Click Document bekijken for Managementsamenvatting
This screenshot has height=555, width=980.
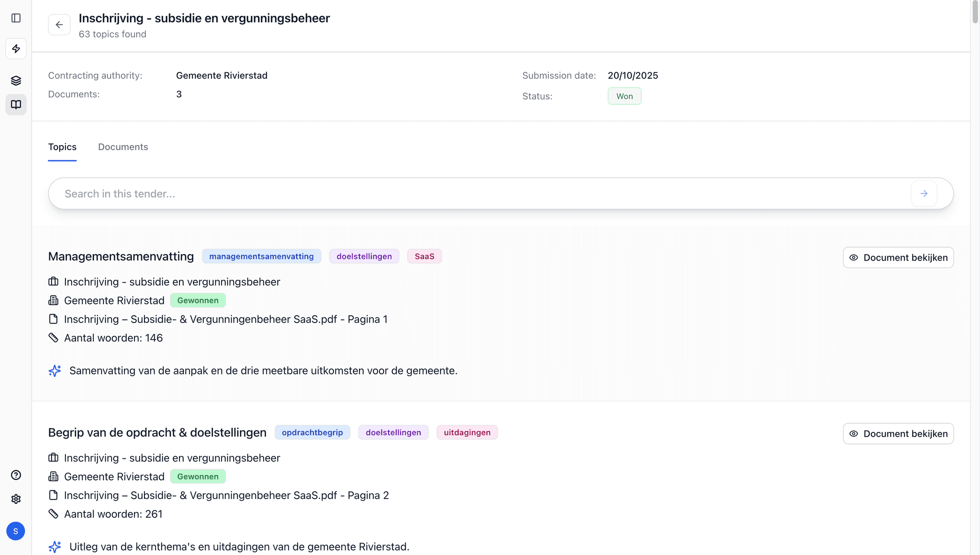pos(898,257)
